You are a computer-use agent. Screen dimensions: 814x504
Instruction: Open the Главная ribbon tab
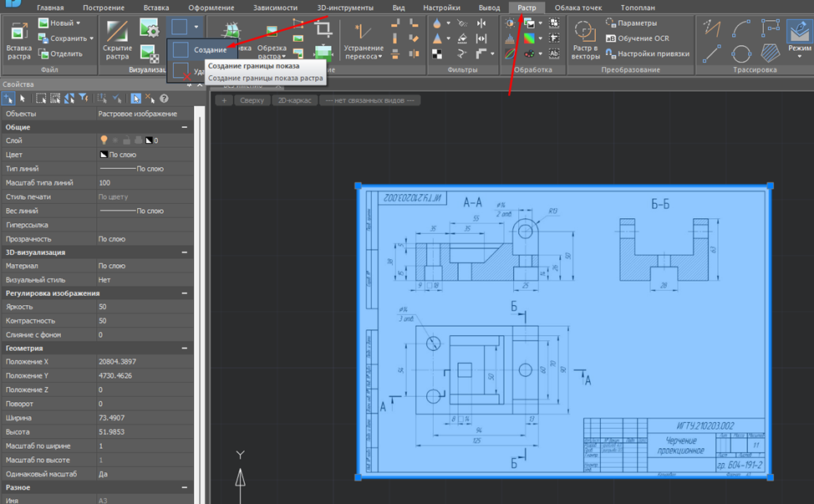pos(50,8)
